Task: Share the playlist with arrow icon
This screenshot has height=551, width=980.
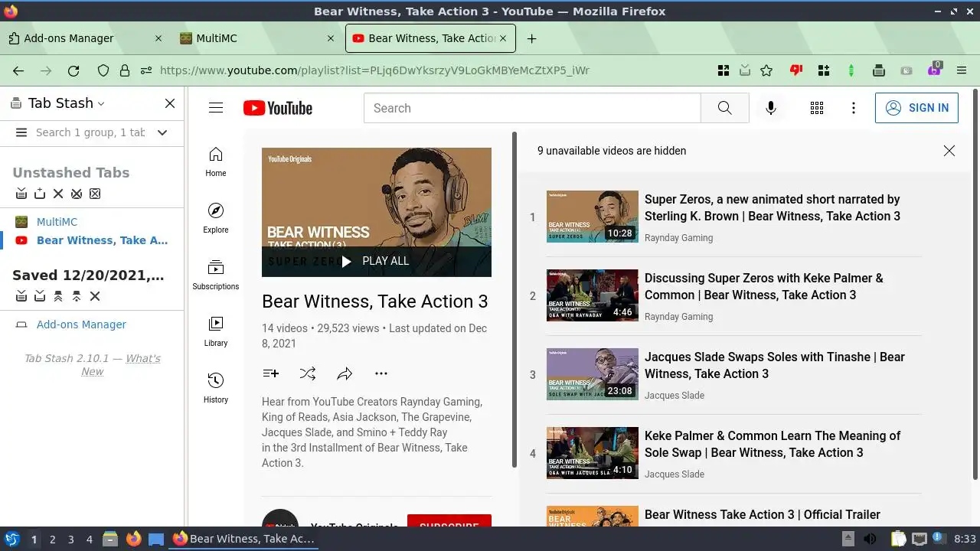Action: pyautogui.click(x=345, y=373)
